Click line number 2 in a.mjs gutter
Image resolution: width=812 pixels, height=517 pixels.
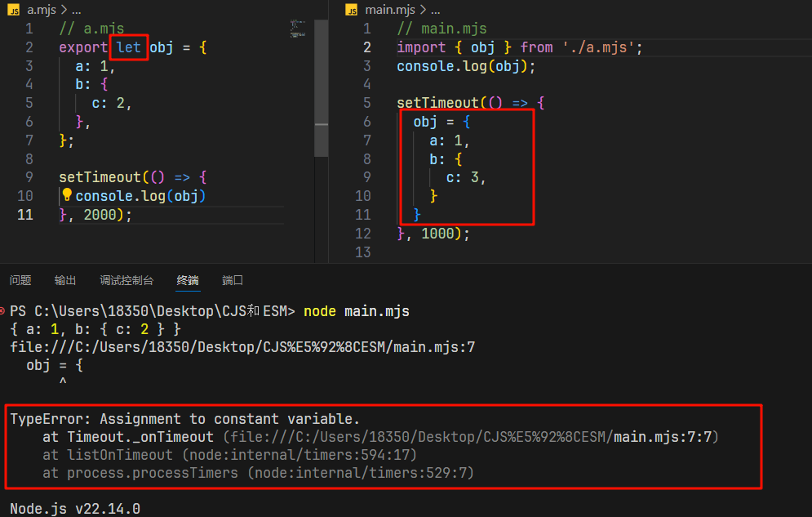tap(29, 47)
